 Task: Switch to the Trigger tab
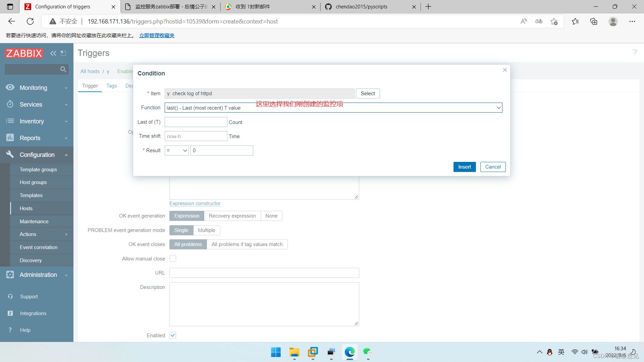(91, 85)
